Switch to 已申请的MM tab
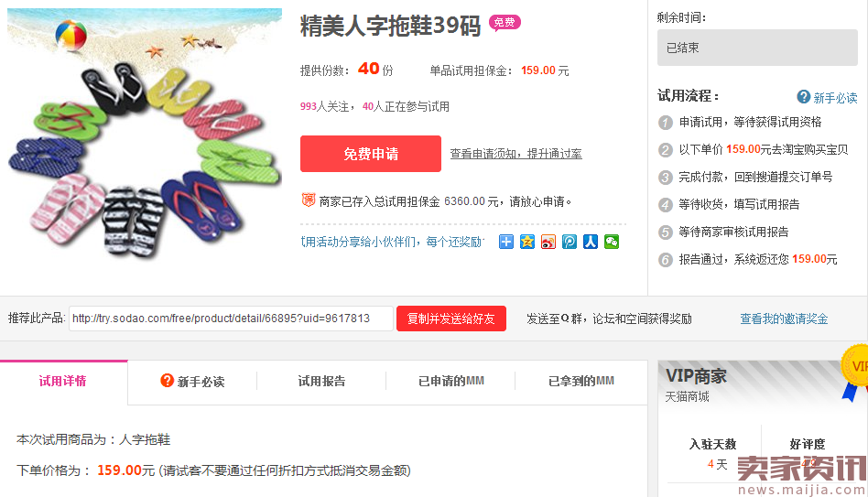Screen dimensions: 868x497 451,382
